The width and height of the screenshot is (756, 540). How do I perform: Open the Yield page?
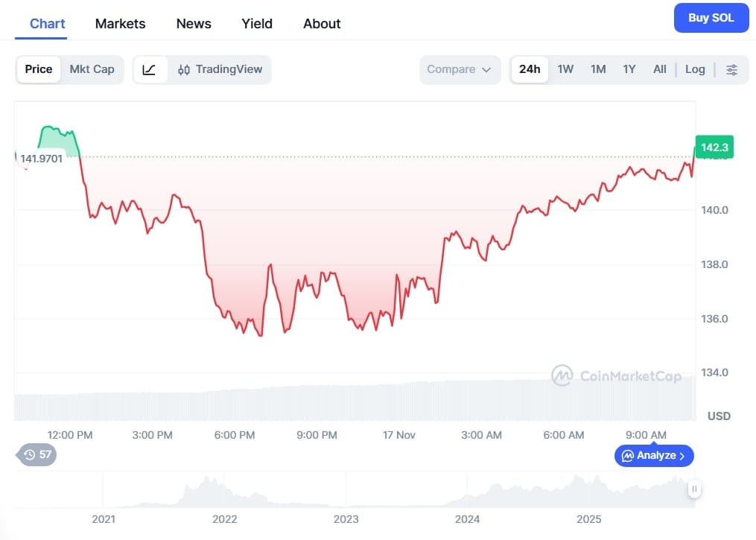(x=256, y=23)
